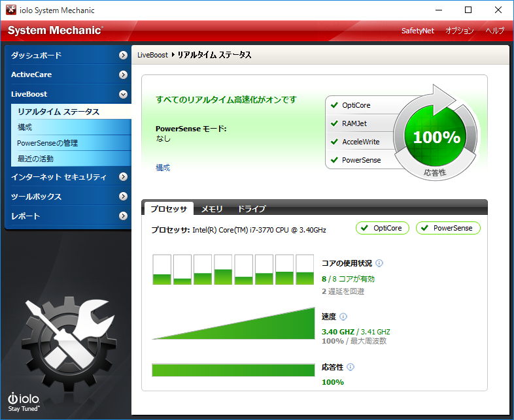Viewport: 514px width, 420px height.
Task: Maximize the System Mechanic window
Action: point(468,10)
